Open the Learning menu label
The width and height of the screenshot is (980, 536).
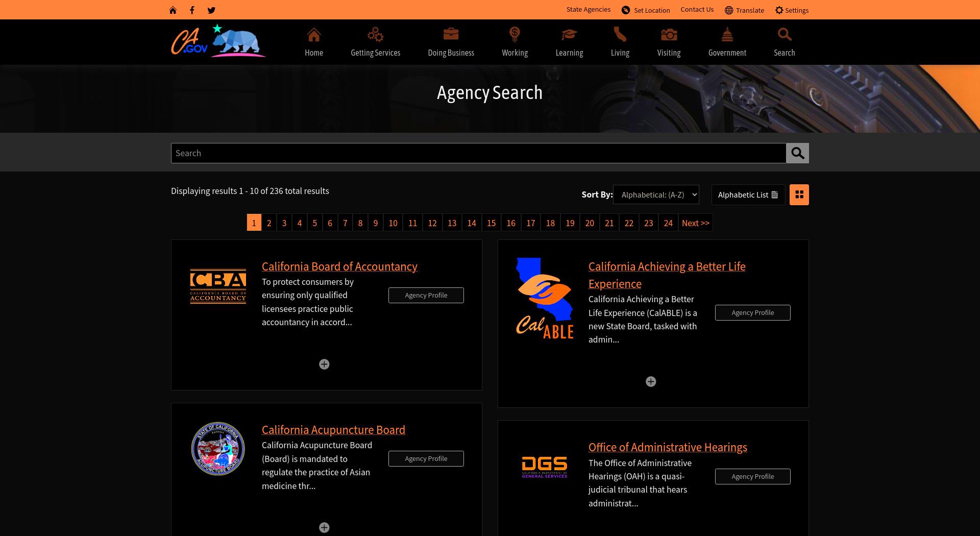pyautogui.click(x=569, y=53)
